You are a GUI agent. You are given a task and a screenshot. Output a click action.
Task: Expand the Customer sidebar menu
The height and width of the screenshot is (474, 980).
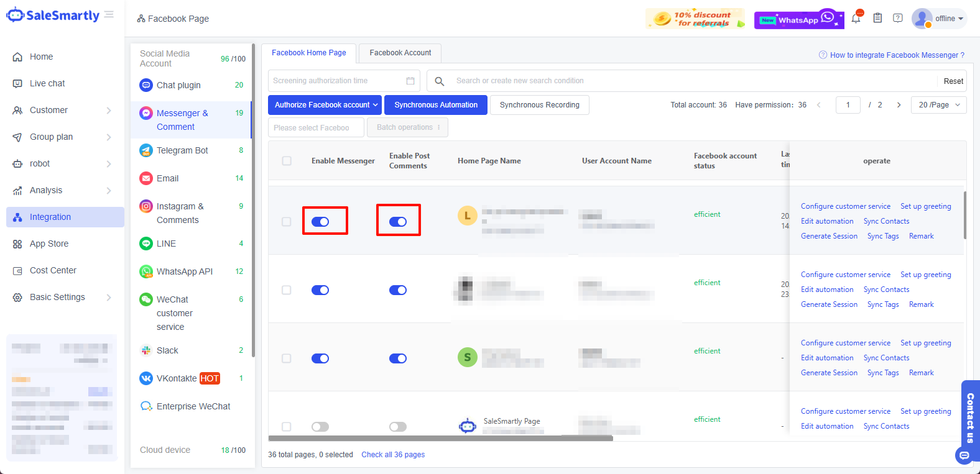pyautogui.click(x=109, y=110)
